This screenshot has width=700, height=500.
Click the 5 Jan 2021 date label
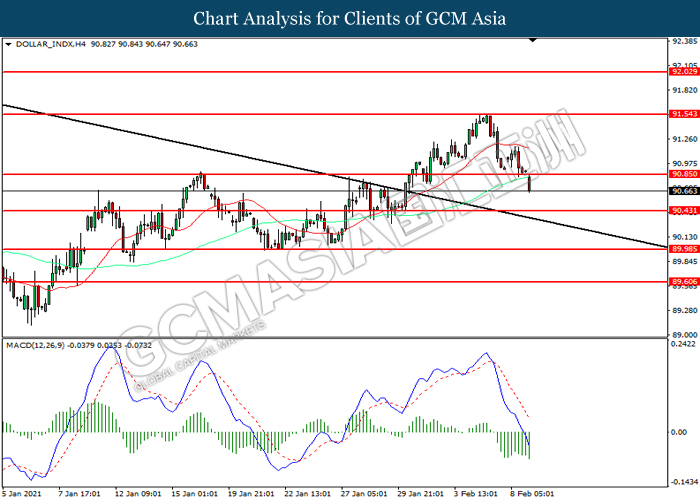click(22, 494)
